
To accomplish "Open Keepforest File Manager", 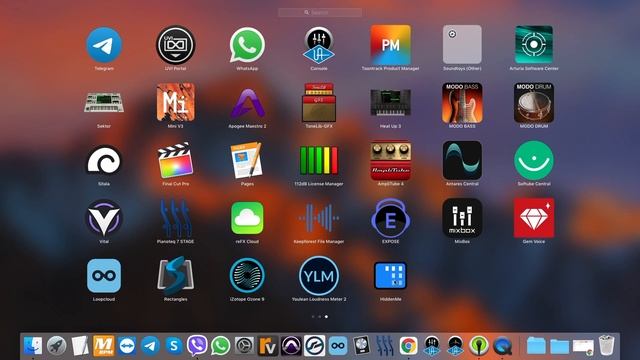I will (x=319, y=218).
